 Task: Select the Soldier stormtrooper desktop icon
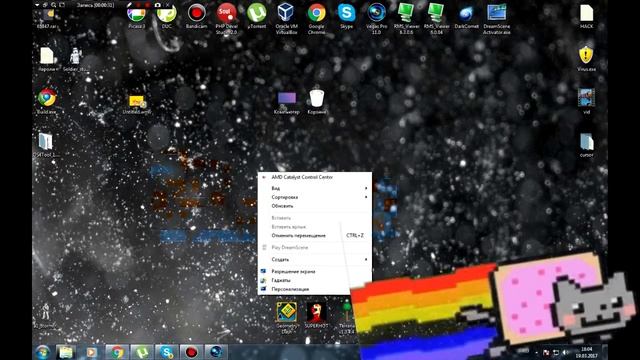click(x=75, y=59)
